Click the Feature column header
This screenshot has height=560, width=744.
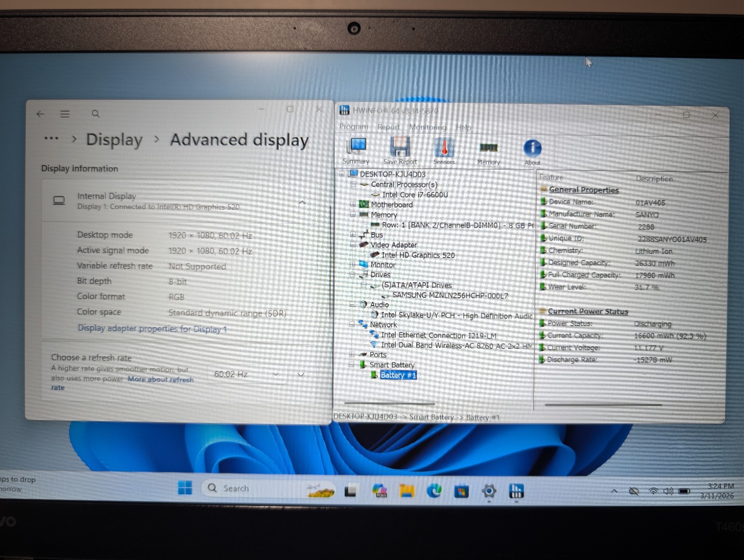click(551, 177)
